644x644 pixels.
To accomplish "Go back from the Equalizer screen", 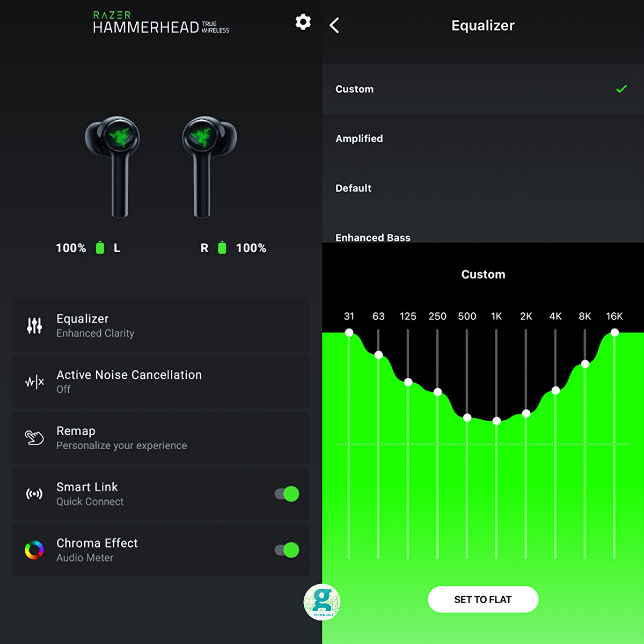I will (x=335, y=25).
